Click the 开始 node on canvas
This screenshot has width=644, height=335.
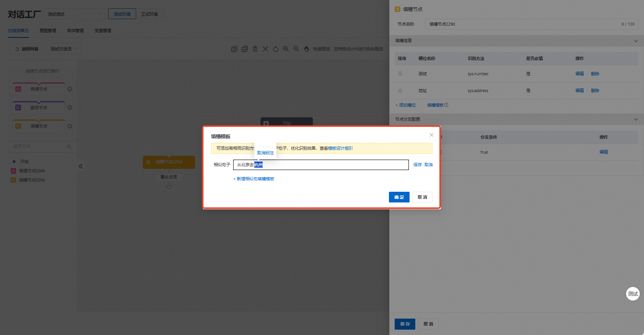point(286,122)
